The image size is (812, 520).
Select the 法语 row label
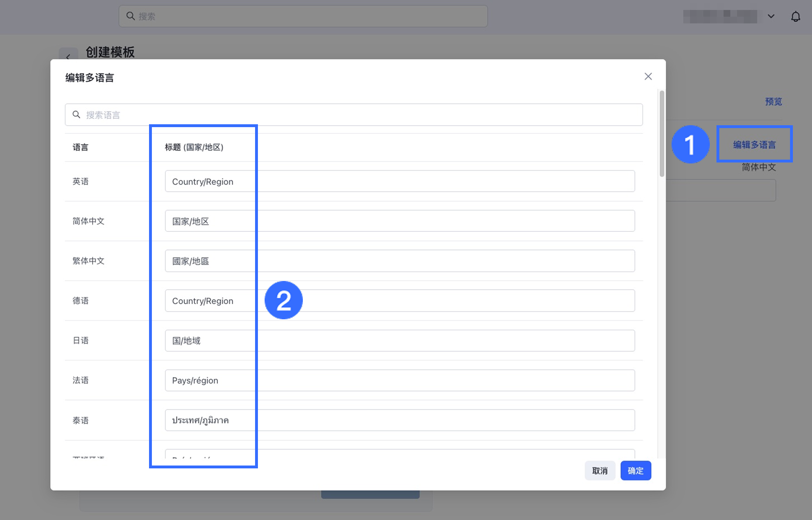click(x=81, y=380)
